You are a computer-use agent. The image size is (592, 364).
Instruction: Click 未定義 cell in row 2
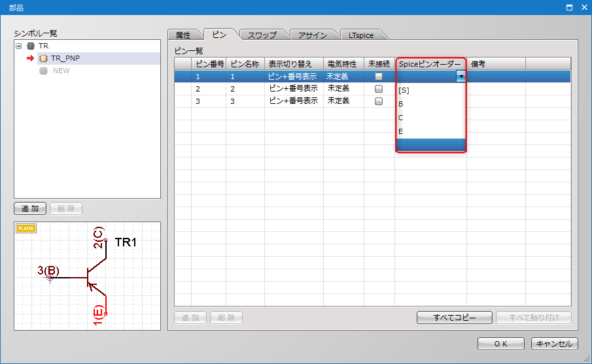[343, 89]
